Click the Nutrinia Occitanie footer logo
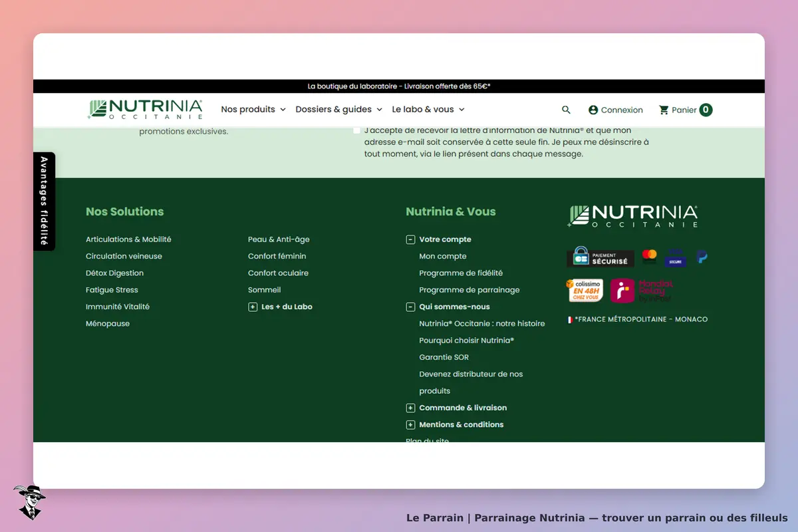798x532 pixels. click(x=632, y=216)
